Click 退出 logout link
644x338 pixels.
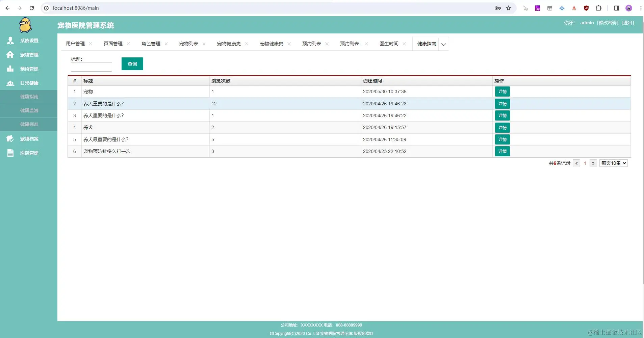click(628, 23)
